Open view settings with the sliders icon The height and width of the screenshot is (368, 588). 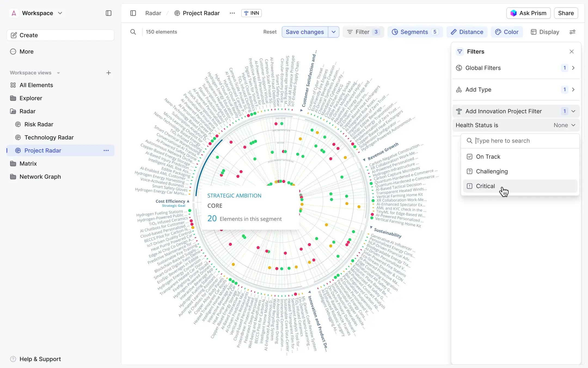[x=573, y=32]
